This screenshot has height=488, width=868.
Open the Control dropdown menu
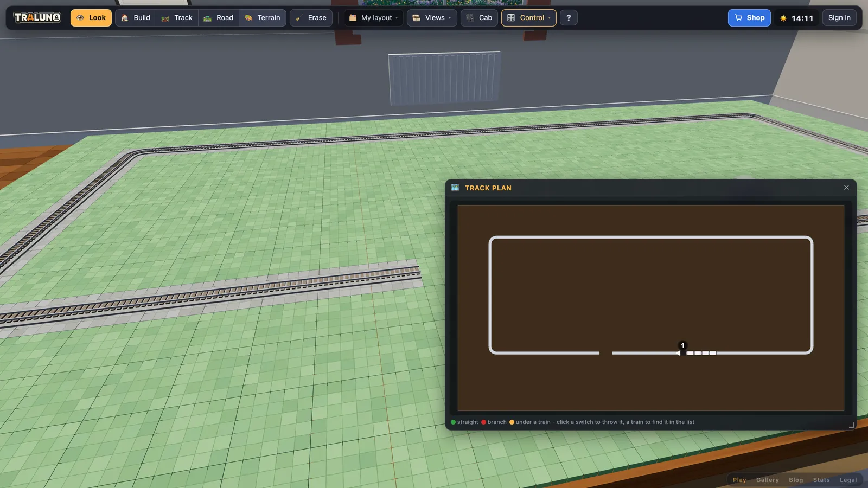pyautogui.click(x=529, y=18)
